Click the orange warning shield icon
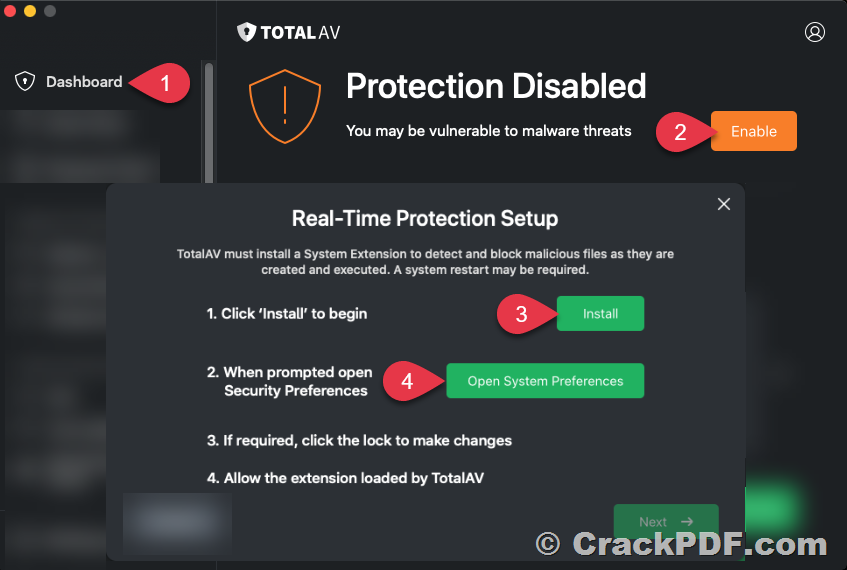Screen dimensions: 847x570 pyautogui.click(x=285, y=105)
